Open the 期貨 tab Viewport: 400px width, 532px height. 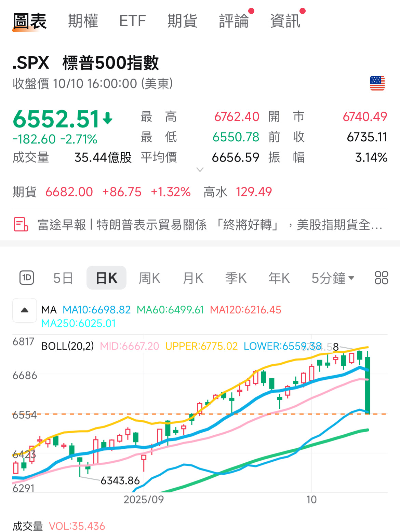click(x=182, y=21)
